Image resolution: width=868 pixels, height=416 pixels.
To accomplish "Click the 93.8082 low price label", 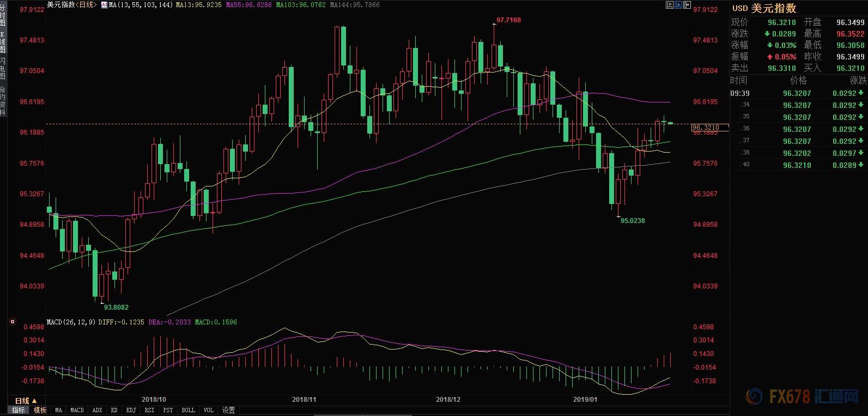I will pos(116,308).
